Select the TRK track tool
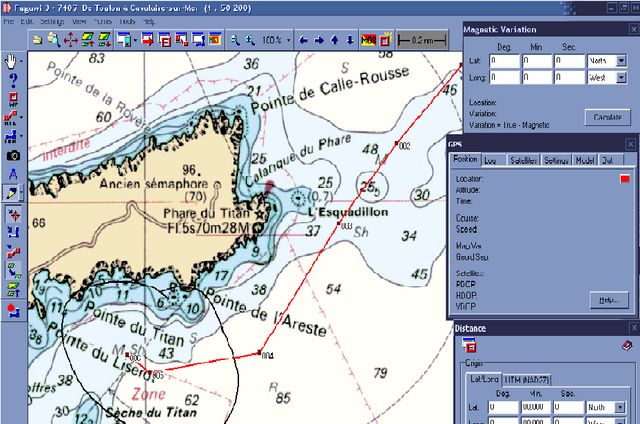Image resolution: width=640 pixels, height=424 pixels. (11, 136)
